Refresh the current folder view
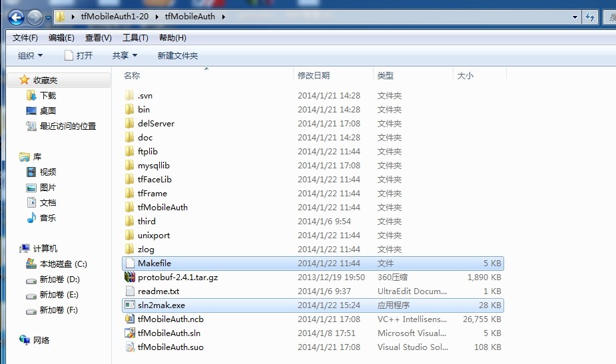Viewport: 616px width, 364px height. (x=589, y=17)
